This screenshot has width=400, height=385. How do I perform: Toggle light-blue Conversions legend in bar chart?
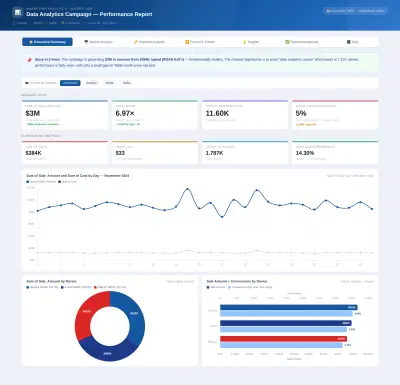click(x=250, y=287)
